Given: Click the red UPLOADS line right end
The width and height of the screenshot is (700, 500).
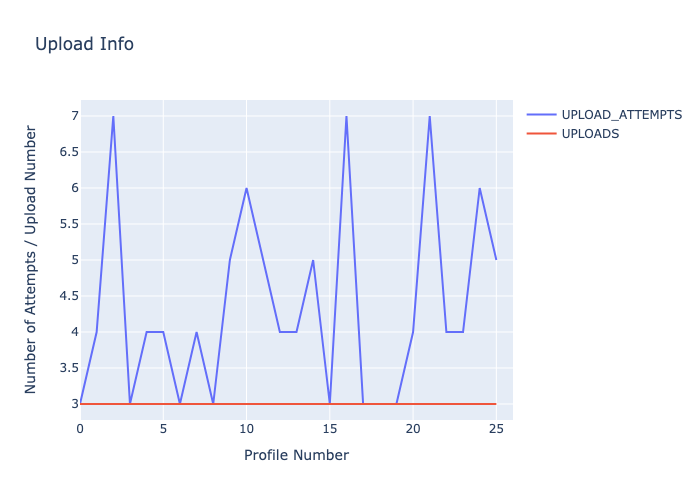Looking at the screenshot, I should point(495,404).
